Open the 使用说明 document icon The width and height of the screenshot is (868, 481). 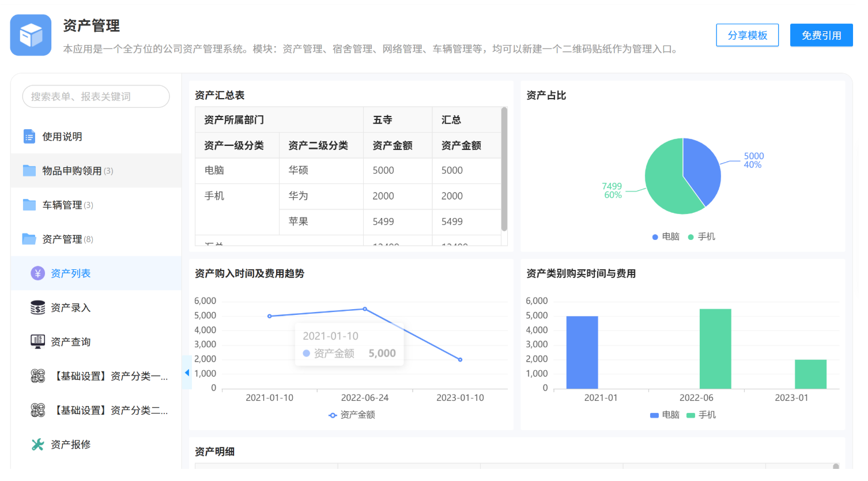(29, 137)
